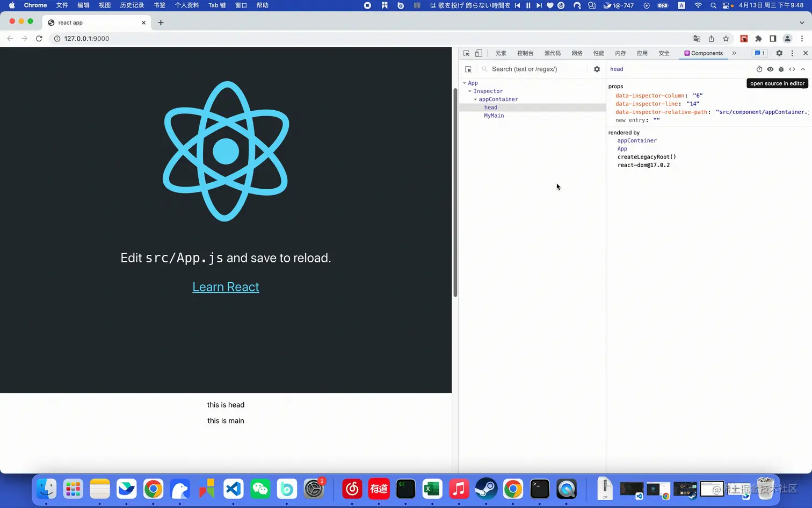Launch Visual Studio Code from the Dock
This screenshot has width=812, height=508.
click(x=233, y=489)
